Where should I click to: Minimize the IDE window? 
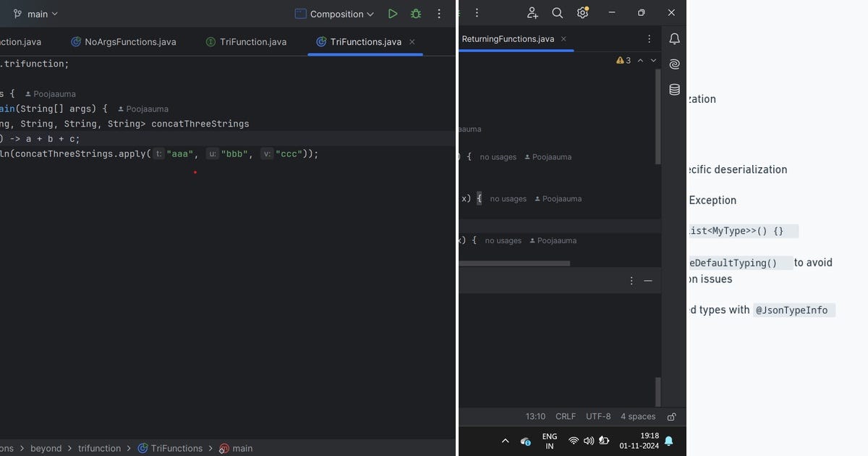pyautogui.click(x=611, y=12)
